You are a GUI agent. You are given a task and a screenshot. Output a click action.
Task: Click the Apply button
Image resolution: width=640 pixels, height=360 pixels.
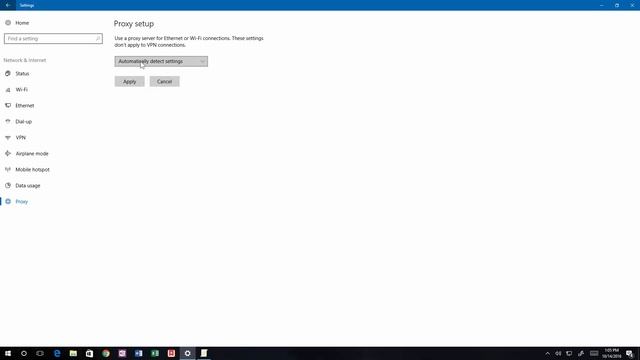129,82
